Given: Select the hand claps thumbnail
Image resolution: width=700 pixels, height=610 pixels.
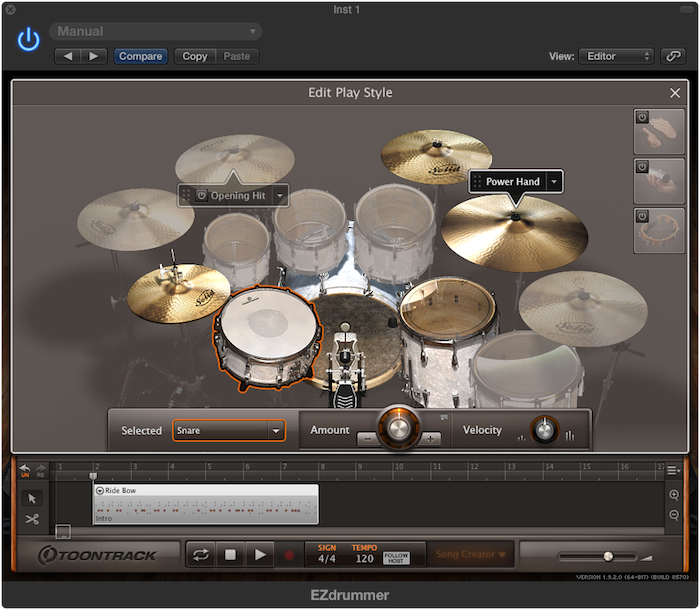Looking at the screenshot, I should (x=659, y=132).
